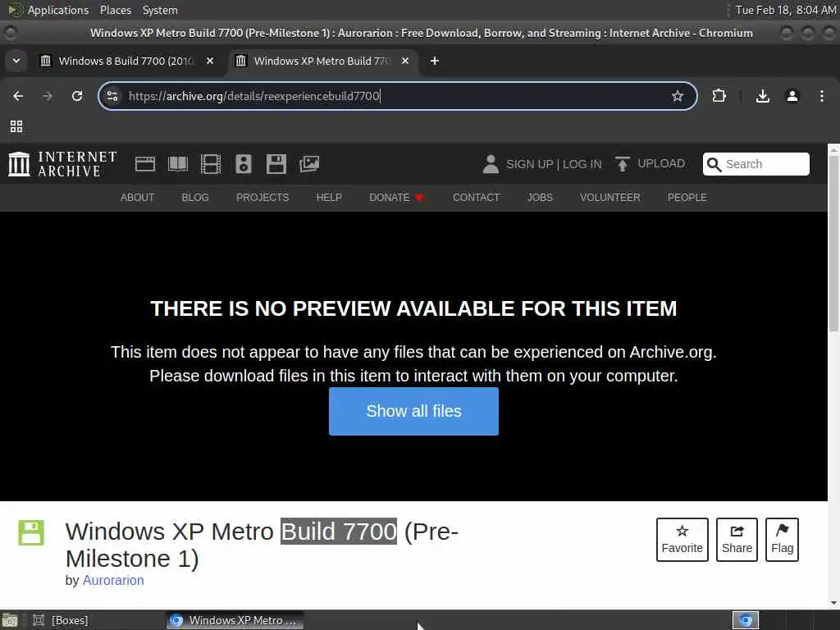Select the Windows XP Metro Build tab
840x630 pixels.
(x=322, y=61)
